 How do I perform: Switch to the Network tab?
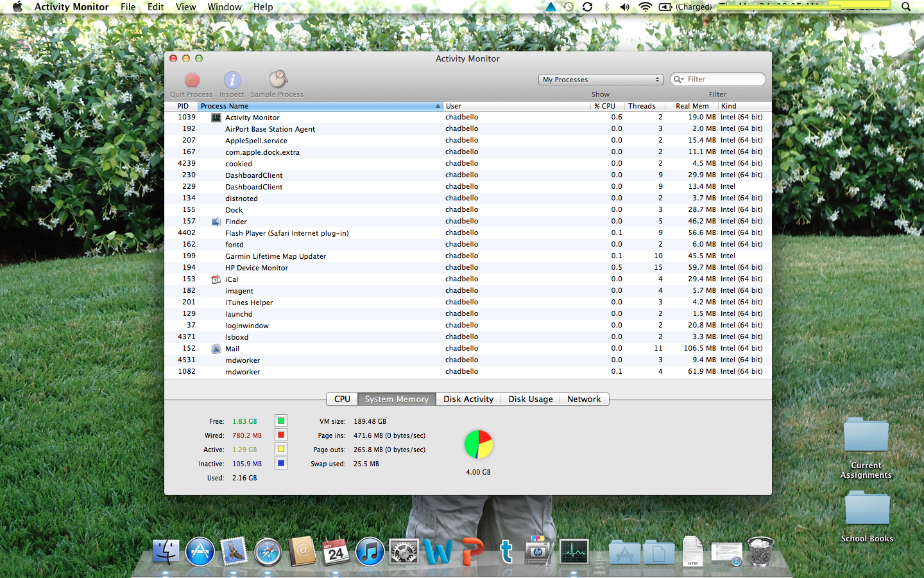pyautogui.click(x=584, y=399)
